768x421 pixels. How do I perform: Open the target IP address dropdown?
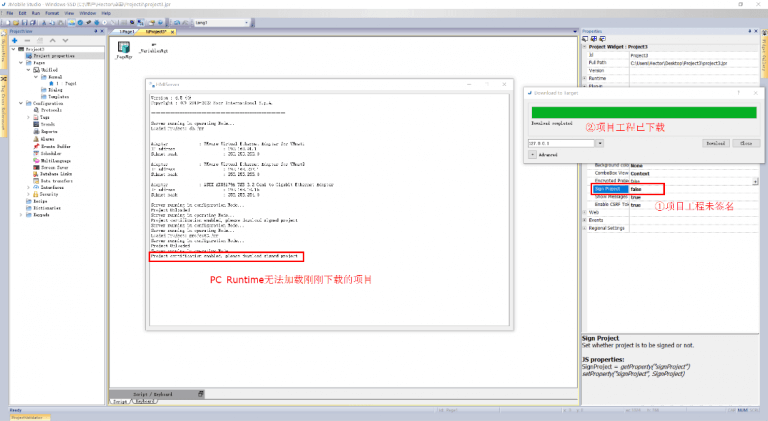click(599, 143)
